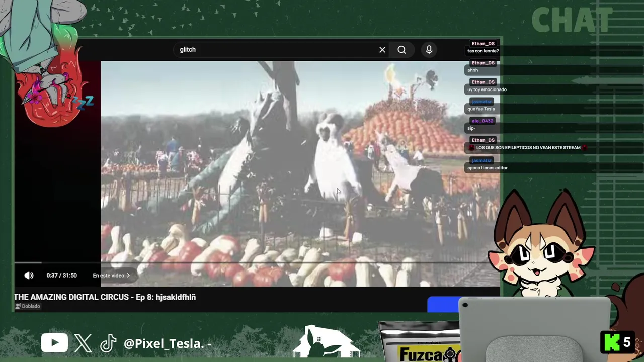Click 'LOS QUE SON EPILEPTICOS NO VEAN ESTE STREAM' message
This screenshot has width=644, height=362.
point(528,148)
